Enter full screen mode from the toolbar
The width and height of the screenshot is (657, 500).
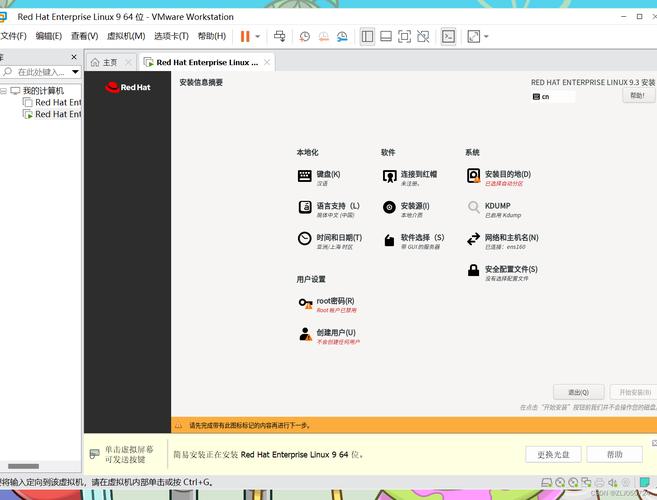tap(404, 36)
